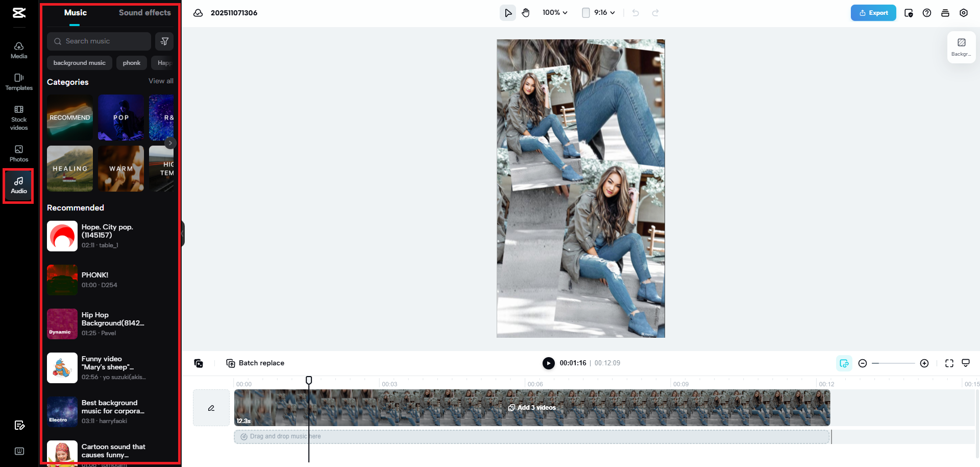Screen dimensions: 980x467
Task: Open the music filter options
Action: point(164,41)
